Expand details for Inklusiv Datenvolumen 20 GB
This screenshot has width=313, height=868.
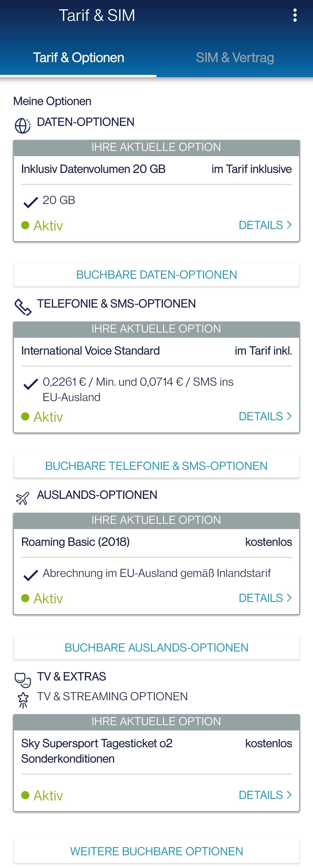click(265, 225)
